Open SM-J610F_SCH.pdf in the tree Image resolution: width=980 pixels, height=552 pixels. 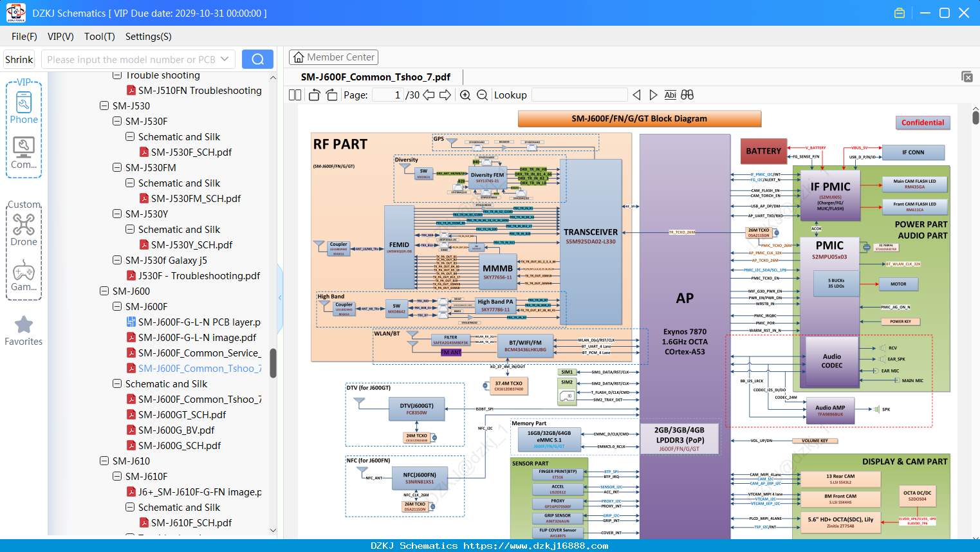[x=191, y=523]
